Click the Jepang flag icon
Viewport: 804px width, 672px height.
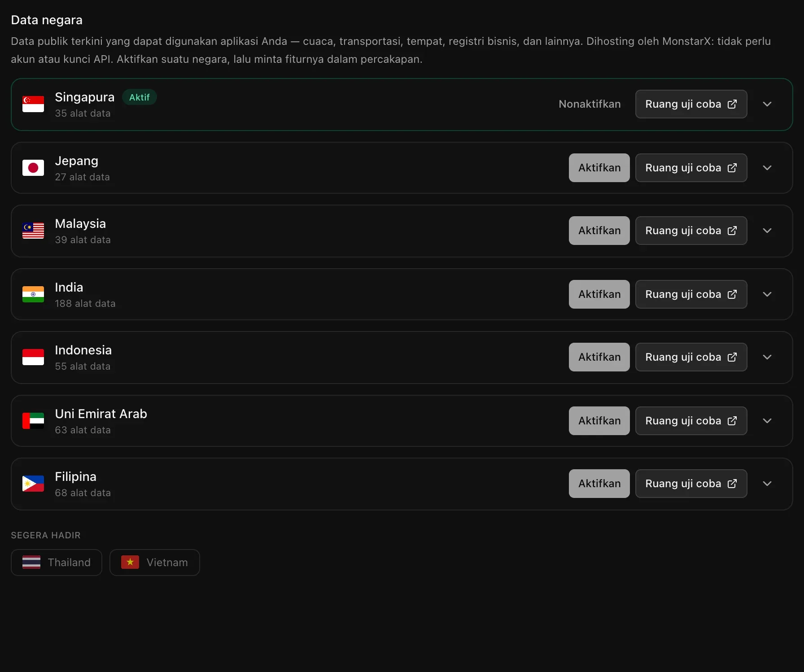pos(33,168)
